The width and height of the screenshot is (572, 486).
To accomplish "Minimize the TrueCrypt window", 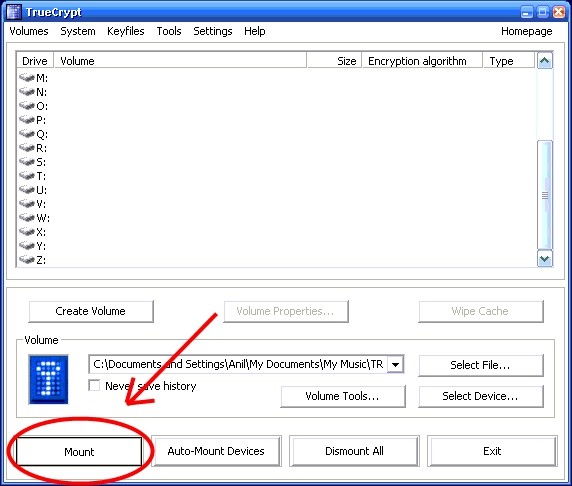I will pyautogui.click(x=526, y=12).
